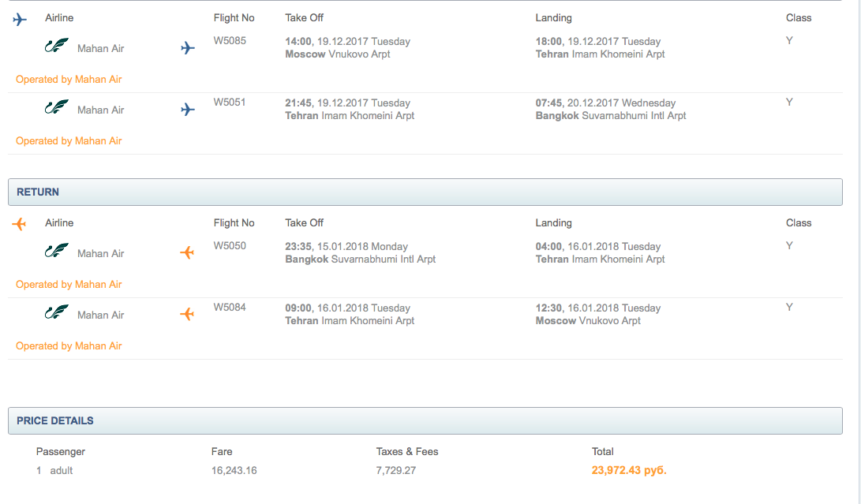Viewport: 861px width, 504px height.
Task: Click blue plane icon next to W5051
Action: [187, 110]
